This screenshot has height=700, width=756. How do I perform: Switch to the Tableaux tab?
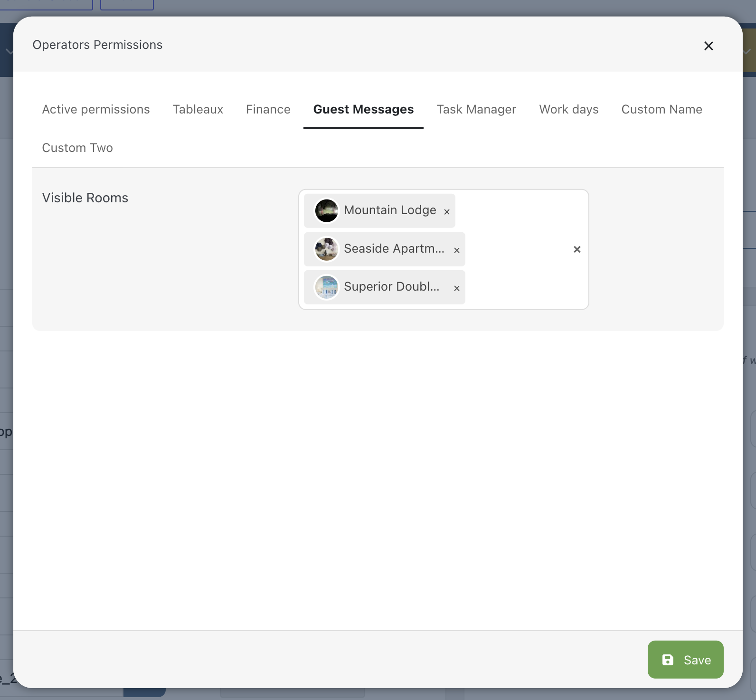(198, 109)
